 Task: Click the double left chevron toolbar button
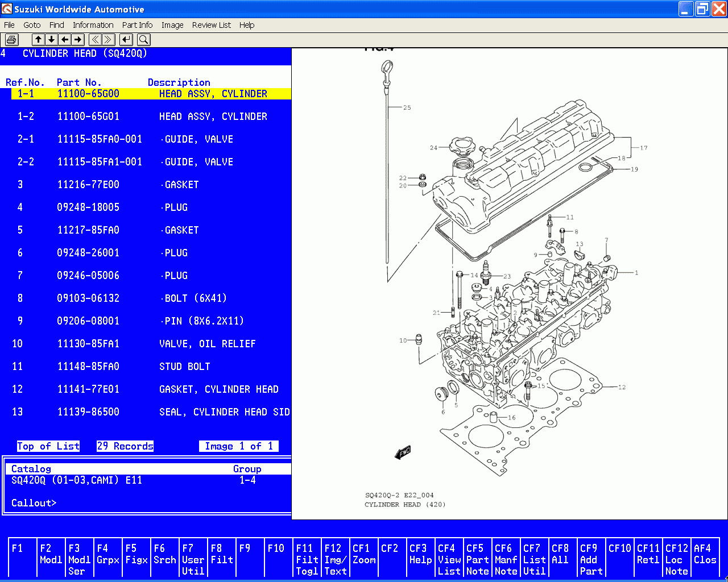[x=95, y=39]
